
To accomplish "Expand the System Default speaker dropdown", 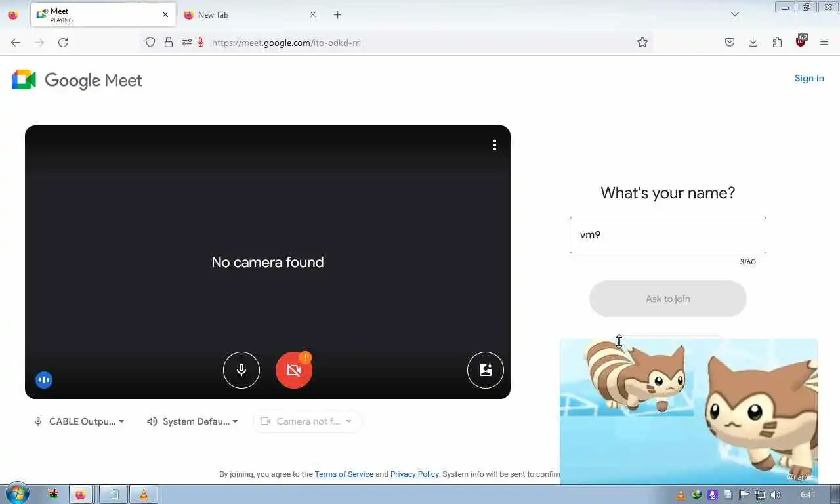I will [192, 421].
